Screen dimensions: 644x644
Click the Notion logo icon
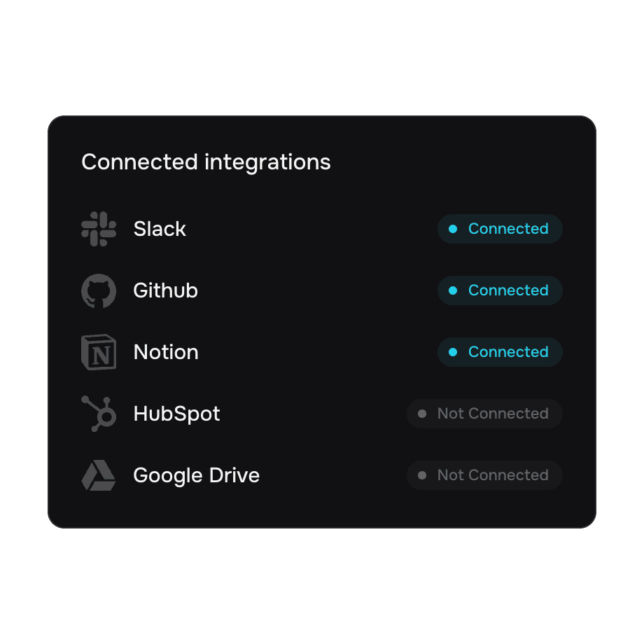(x=99, y=352)
